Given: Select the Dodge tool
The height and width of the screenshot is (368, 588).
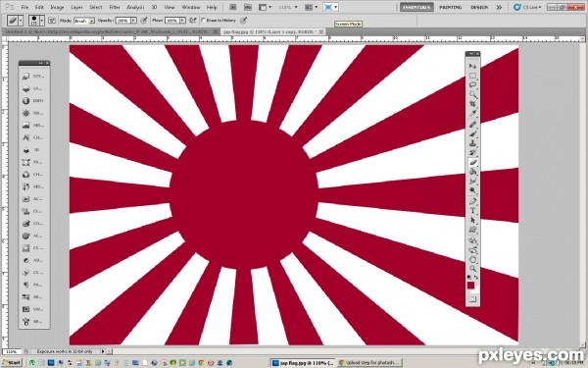Looking at the screenshot, I should point(472,190).
